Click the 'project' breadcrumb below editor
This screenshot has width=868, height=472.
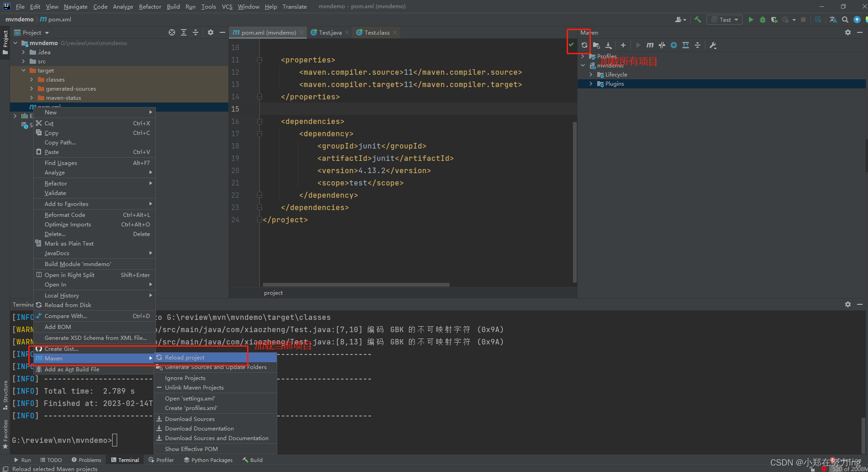tap(273, 293)
